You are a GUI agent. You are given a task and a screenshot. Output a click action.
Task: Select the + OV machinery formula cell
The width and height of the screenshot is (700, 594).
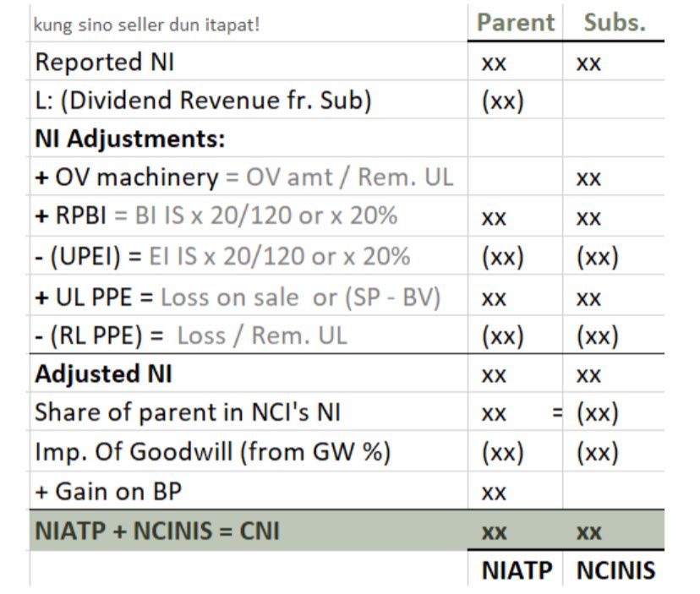(249, 177)
